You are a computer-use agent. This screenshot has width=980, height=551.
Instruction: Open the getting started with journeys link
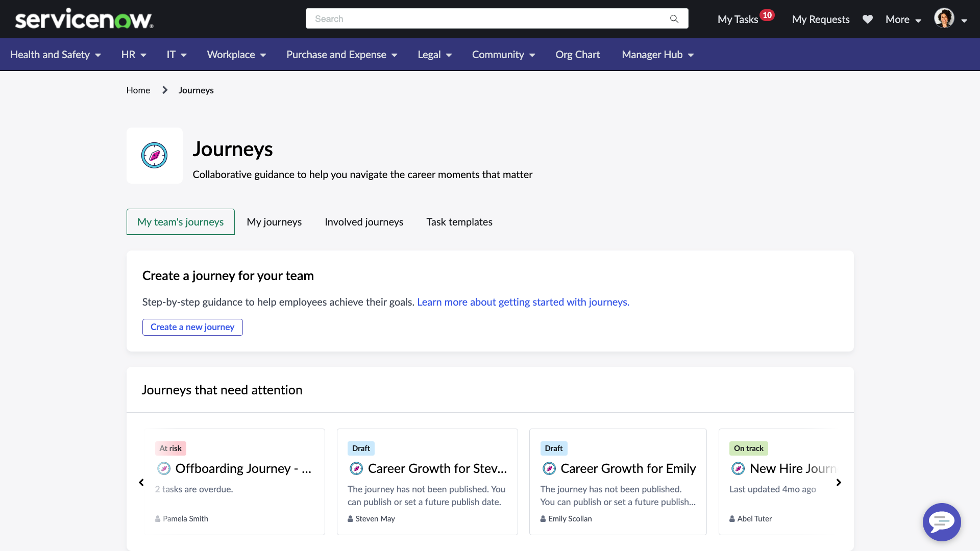click(x=523, y=302)
